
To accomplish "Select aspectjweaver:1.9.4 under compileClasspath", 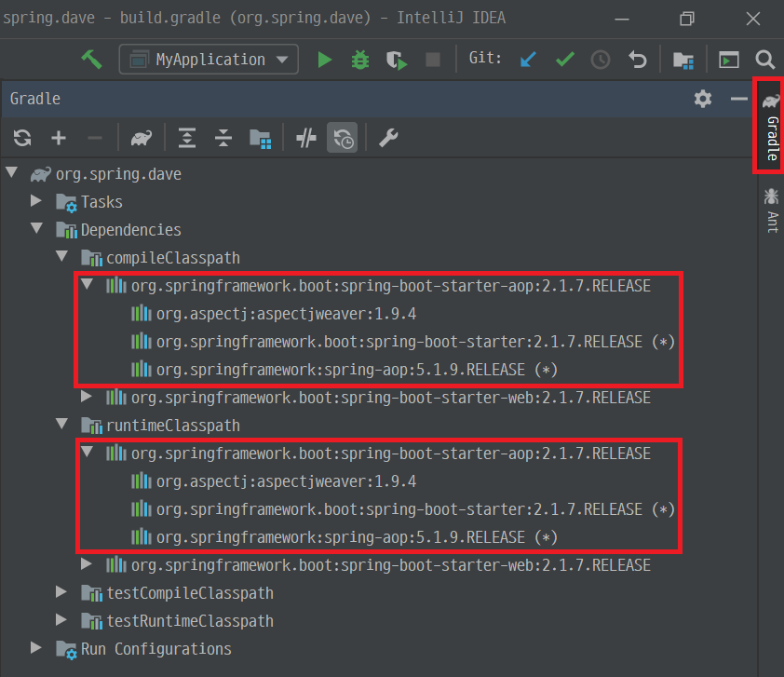I will point(286,314).
